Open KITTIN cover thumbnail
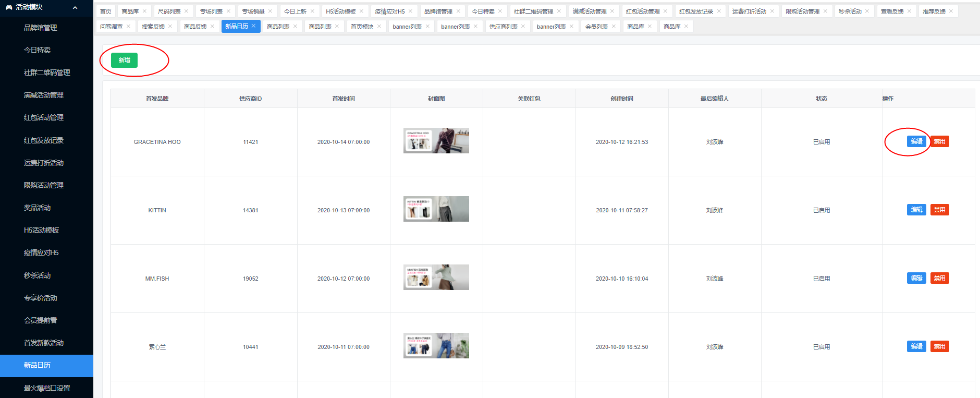Screen dimensions: 980x398 (x=436, y=209)
